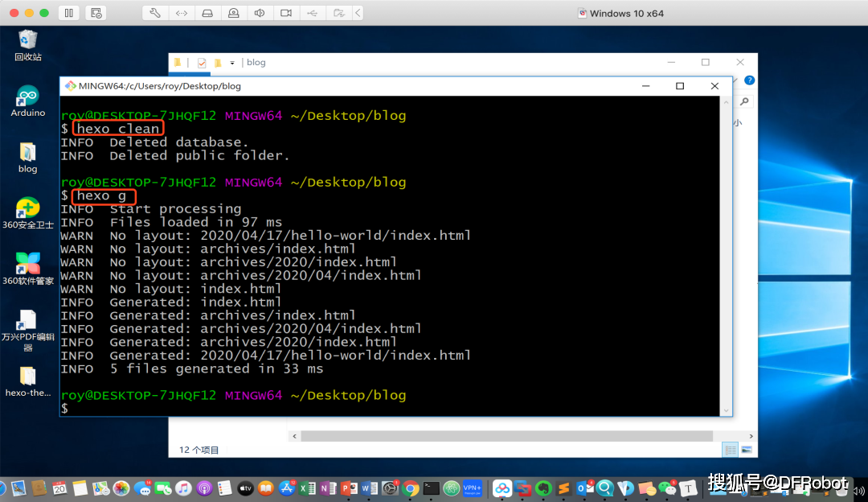Image resolution: width=868 pixels, height=502 pixels.
Task: Click the Explorer search magnifier icon
Action: point(744,101)
